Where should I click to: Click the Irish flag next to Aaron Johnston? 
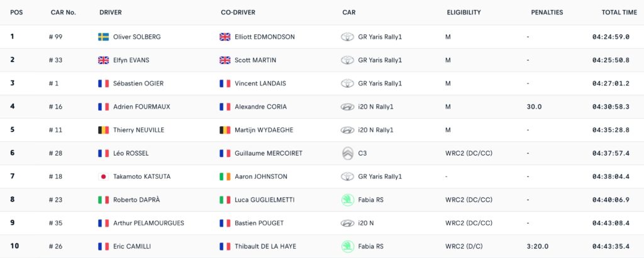click(x=225, y=176)
